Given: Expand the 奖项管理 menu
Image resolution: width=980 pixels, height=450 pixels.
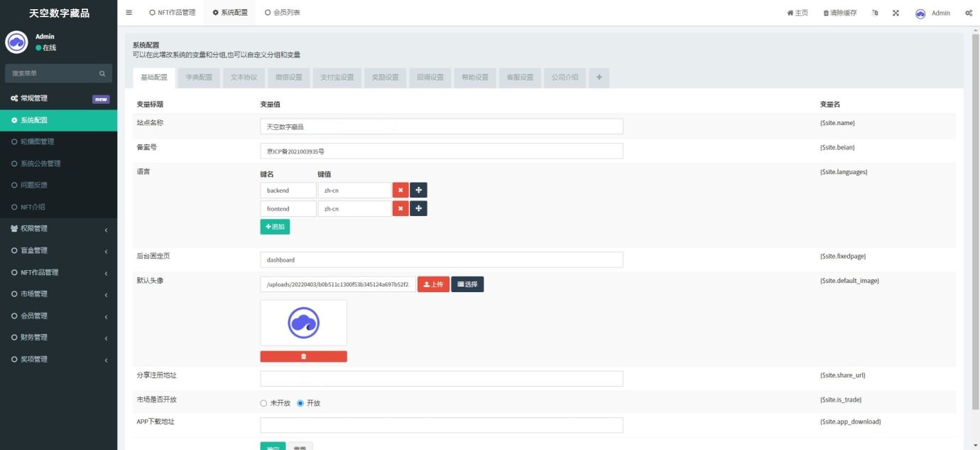Looking at the screenshot, I should pos(58,359).
